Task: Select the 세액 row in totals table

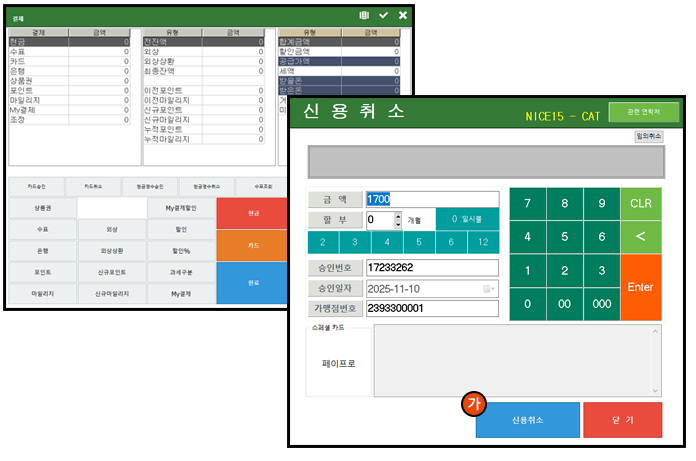Action: [x=339, y=71]
